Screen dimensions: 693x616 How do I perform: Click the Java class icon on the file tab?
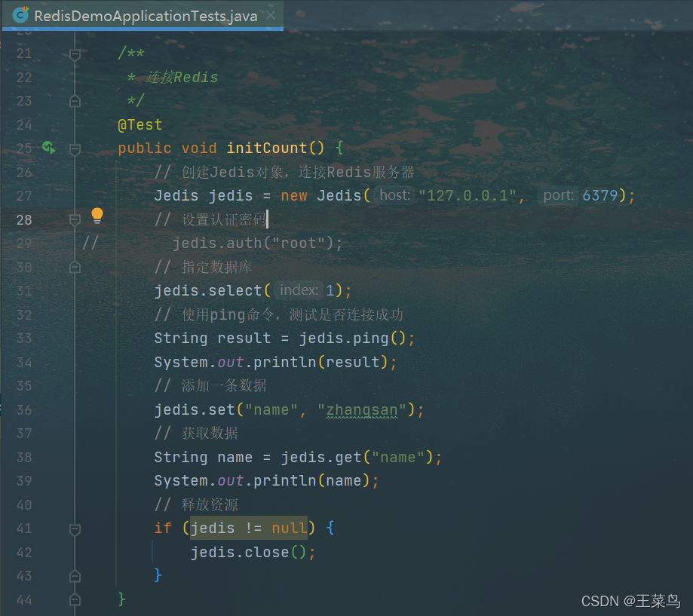[20, 16]
